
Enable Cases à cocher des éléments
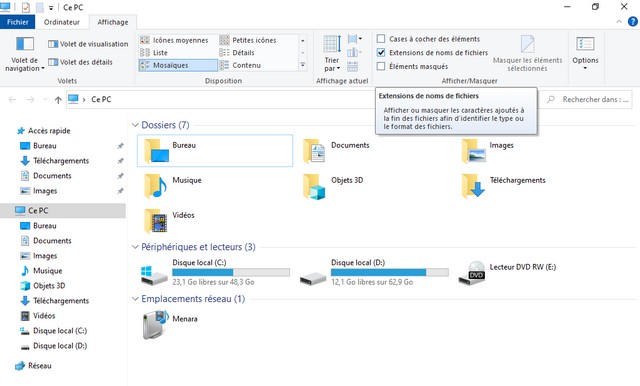click(381, 39)
